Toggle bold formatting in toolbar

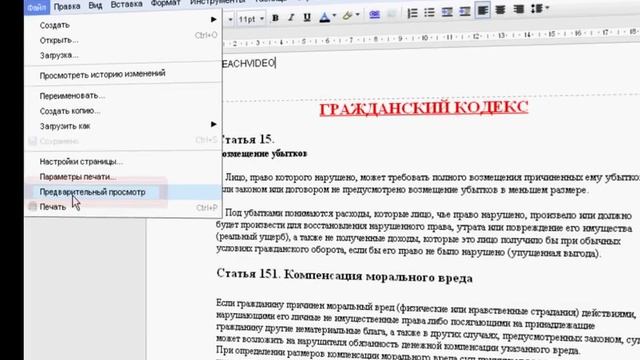pos(276,18)
